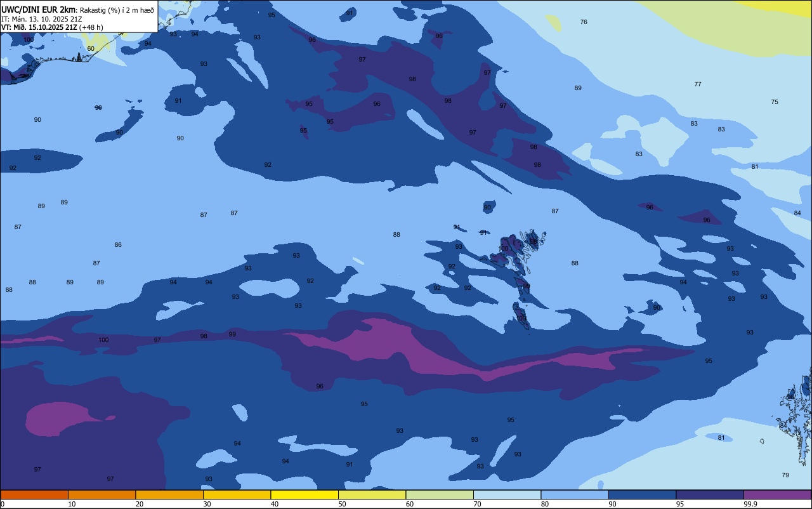Pick the above 99.9 purple legend swatch
The image size is (812, 509).
(x=777, y=494)
